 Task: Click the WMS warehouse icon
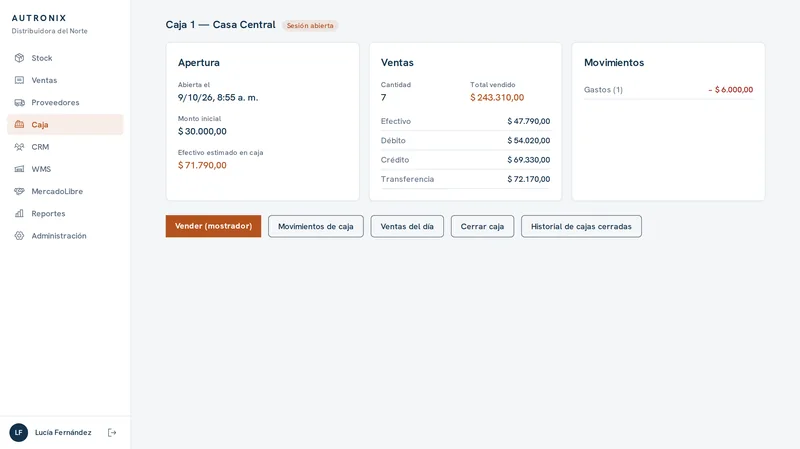tap(19, 169)
